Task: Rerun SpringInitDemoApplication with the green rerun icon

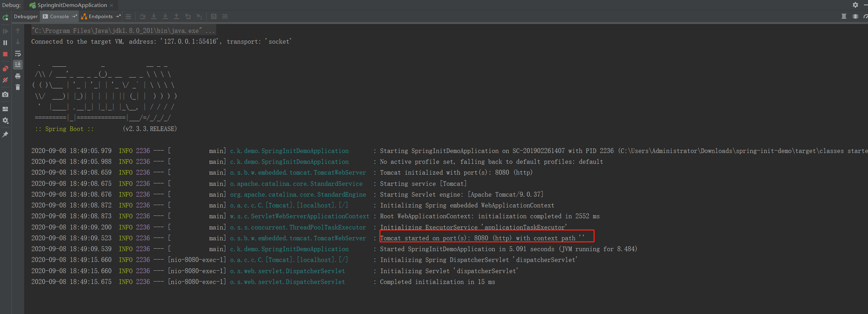Action: coord(5,17)
